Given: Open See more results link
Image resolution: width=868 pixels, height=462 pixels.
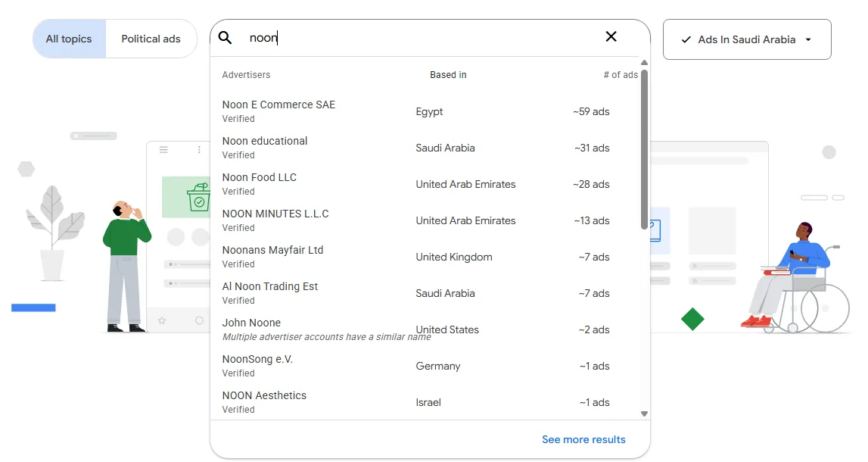Looking at the screenshot, I should 583,439.
